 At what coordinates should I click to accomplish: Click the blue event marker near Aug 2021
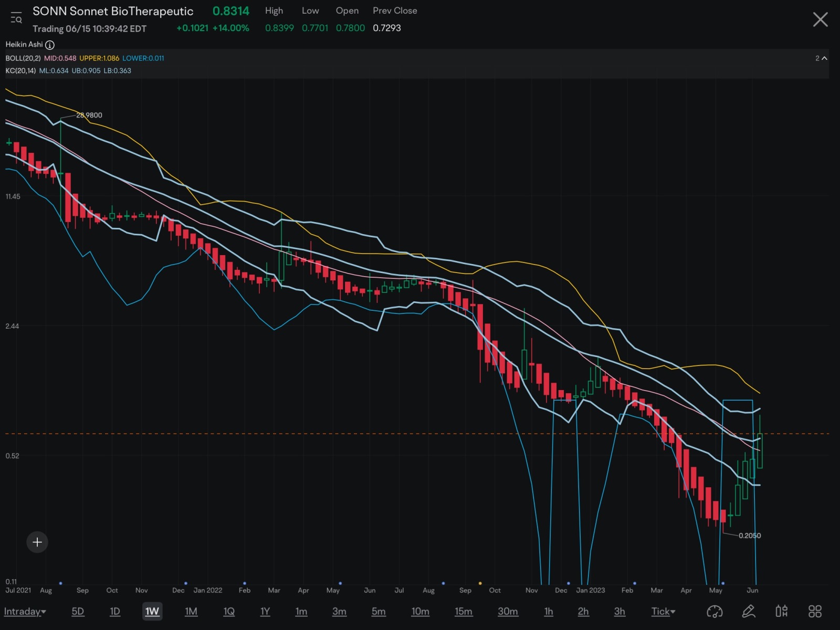point(60,583)
